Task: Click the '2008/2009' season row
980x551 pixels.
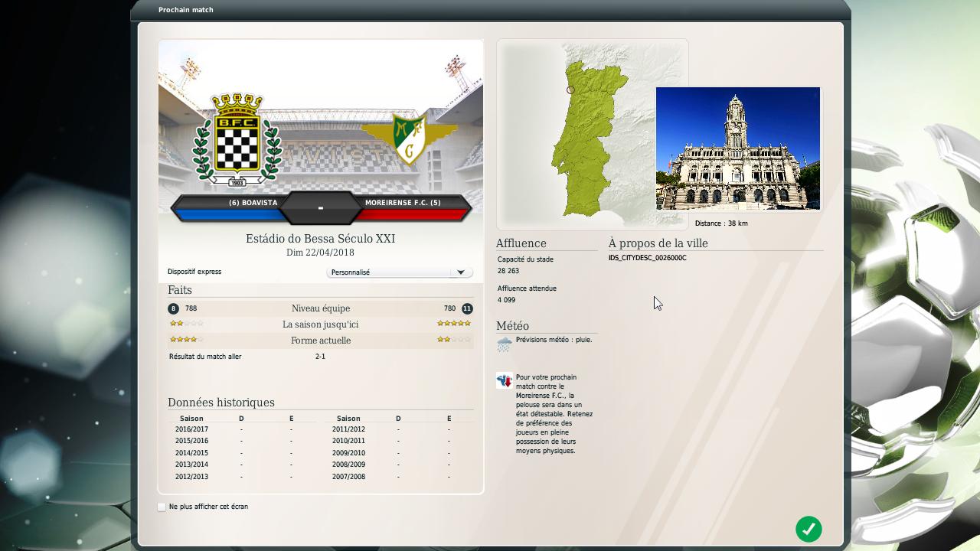Action: [398, 465]
